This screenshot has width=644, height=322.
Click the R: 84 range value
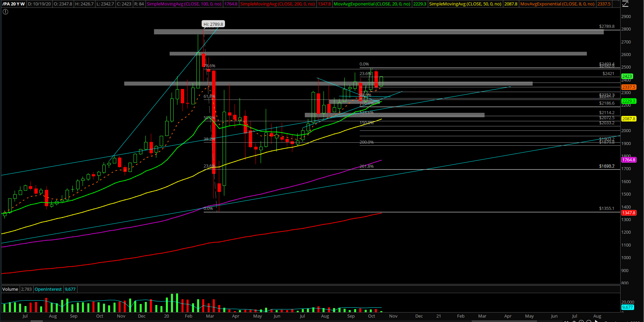[139, 4]
